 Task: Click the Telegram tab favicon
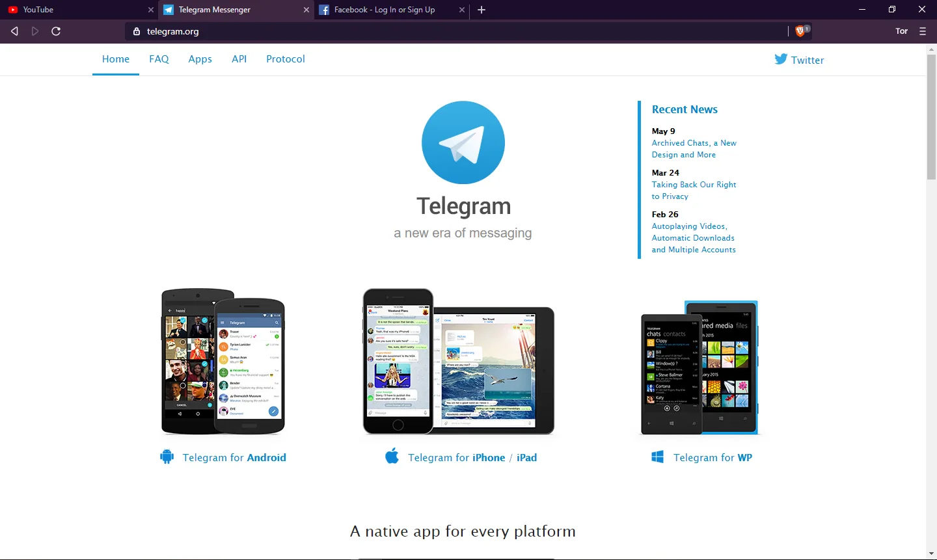[169, 10]
